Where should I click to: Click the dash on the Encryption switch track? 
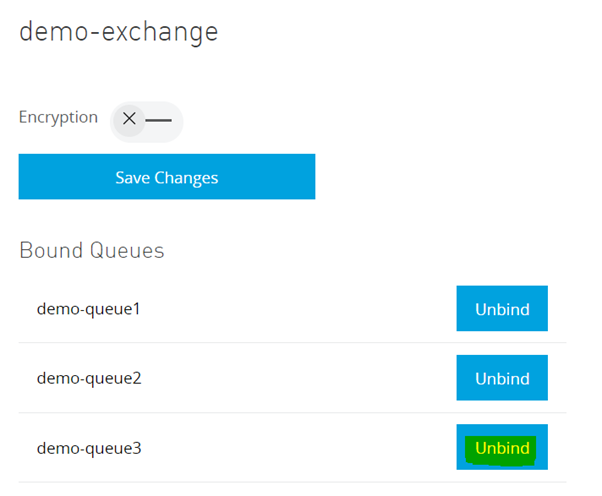tap(159, 119)
